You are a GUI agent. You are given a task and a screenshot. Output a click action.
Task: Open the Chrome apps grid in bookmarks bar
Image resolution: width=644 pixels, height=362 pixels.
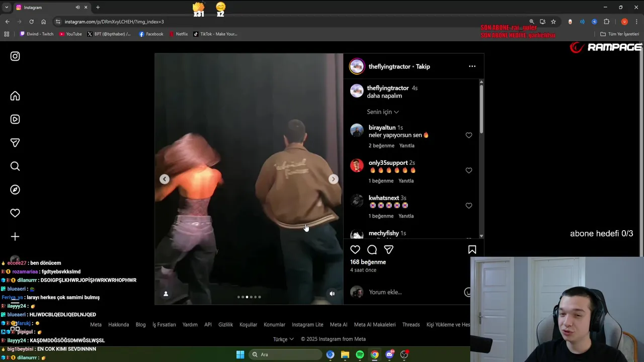click(x=7, y=34)
